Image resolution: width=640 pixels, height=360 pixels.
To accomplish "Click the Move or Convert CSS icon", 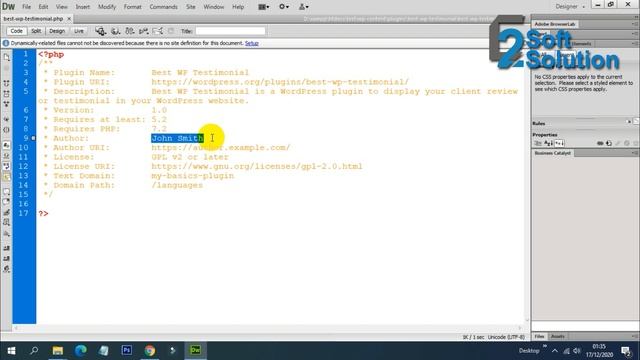I will pos(7,234).
